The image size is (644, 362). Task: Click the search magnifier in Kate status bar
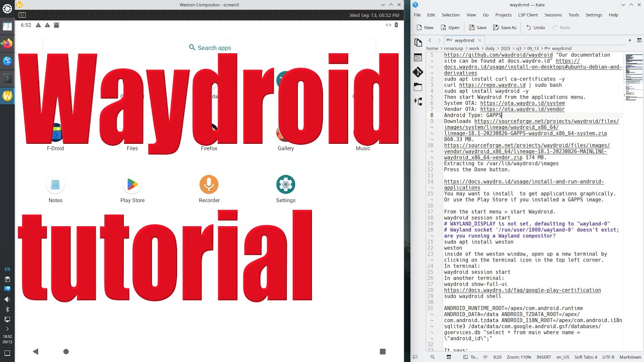[x=432, y=357]
